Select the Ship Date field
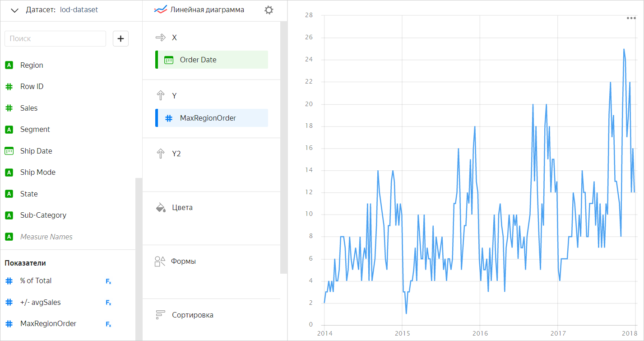Image resolution: width=644 pixels, height=341 pixels. 36,151
